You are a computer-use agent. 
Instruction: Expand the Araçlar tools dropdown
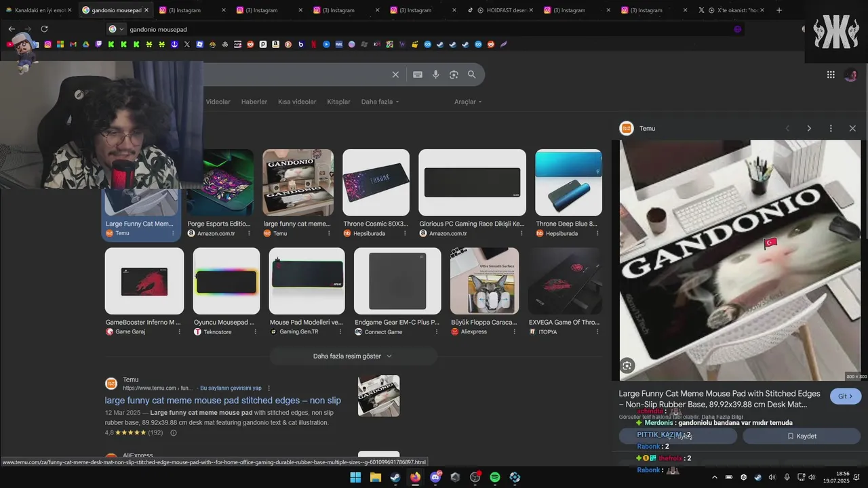click(468, 102)
